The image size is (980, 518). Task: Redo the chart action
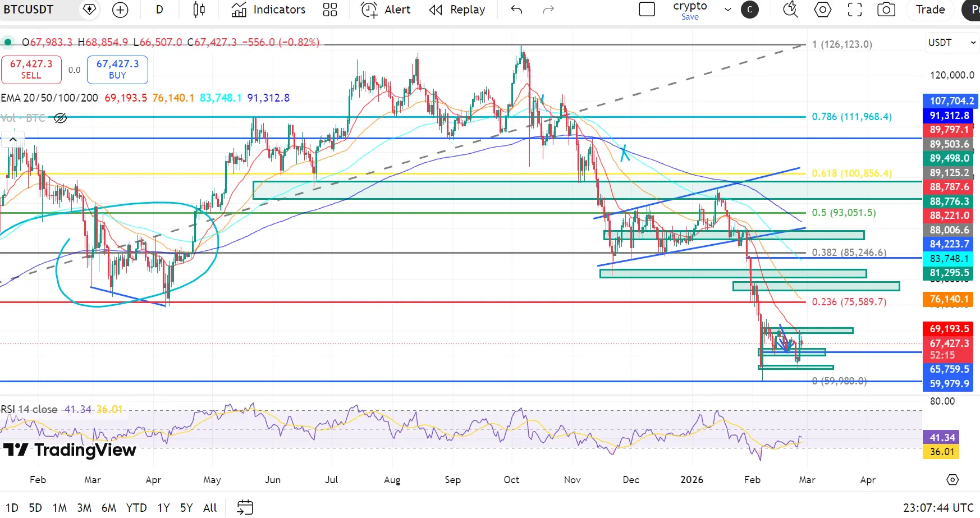point(548,10)
